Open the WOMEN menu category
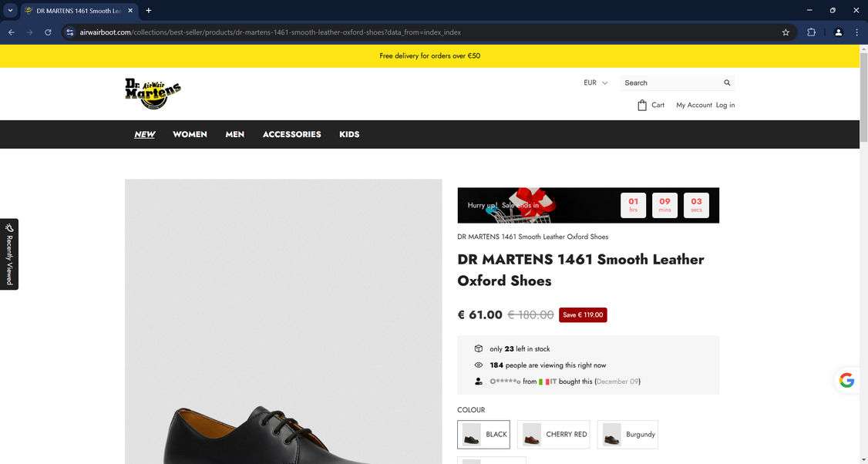The height and width of the screenshot is (464, 868). coord(190,135)
